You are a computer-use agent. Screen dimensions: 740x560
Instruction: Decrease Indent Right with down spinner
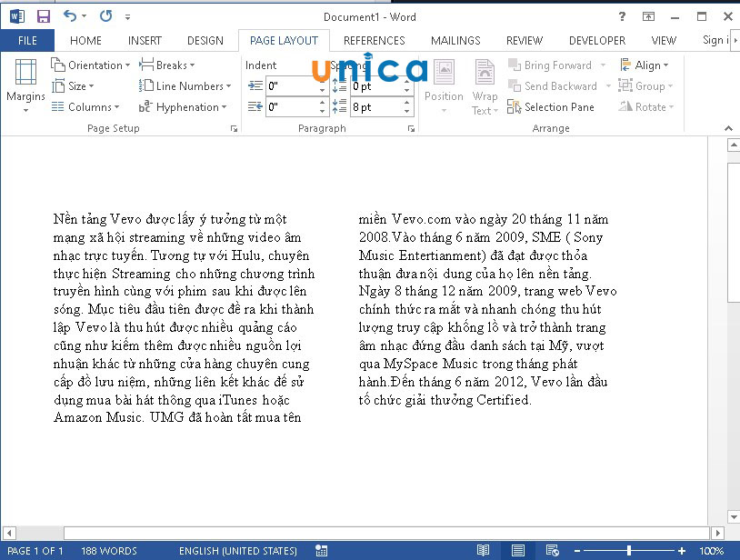click(323, 111)
